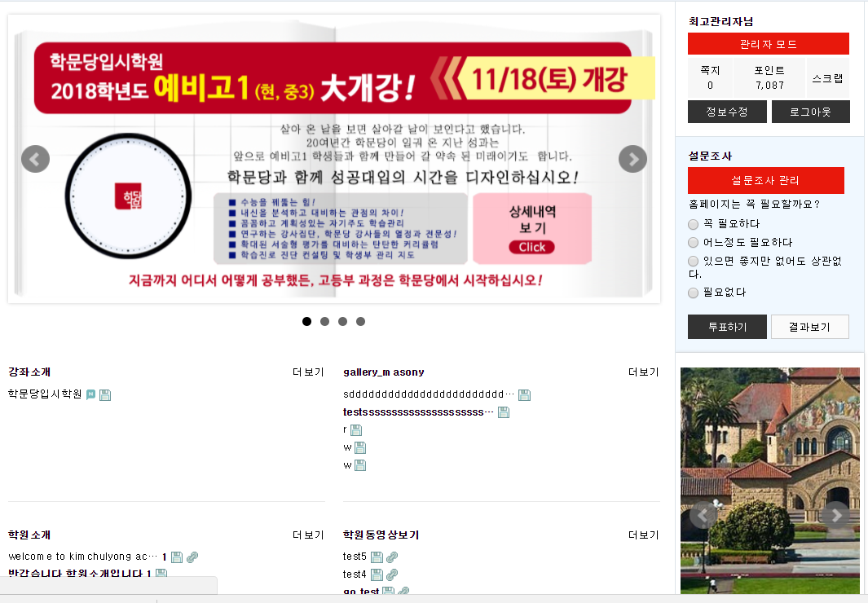Click the file icon next to 학문당입시학원 post
This screenshot has height=603, width=868.
point(105,394)
